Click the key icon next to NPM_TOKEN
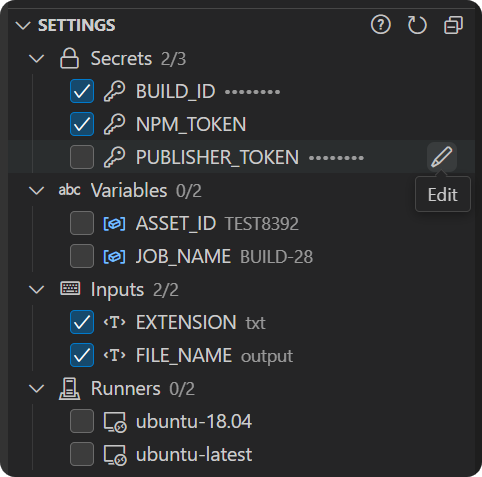This screenshot has height=477, width=482. pyautogui.click(x=114, y=124)
